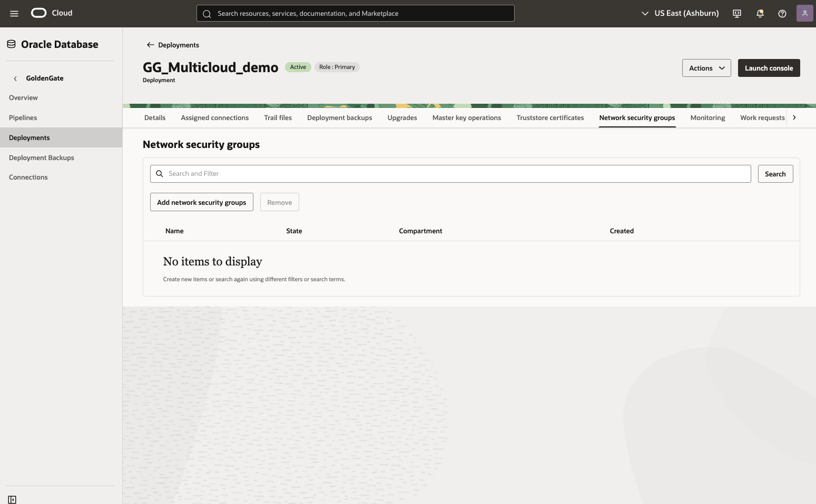
Task: Switch to the Trail files tab
Action: tap(278, 117)
